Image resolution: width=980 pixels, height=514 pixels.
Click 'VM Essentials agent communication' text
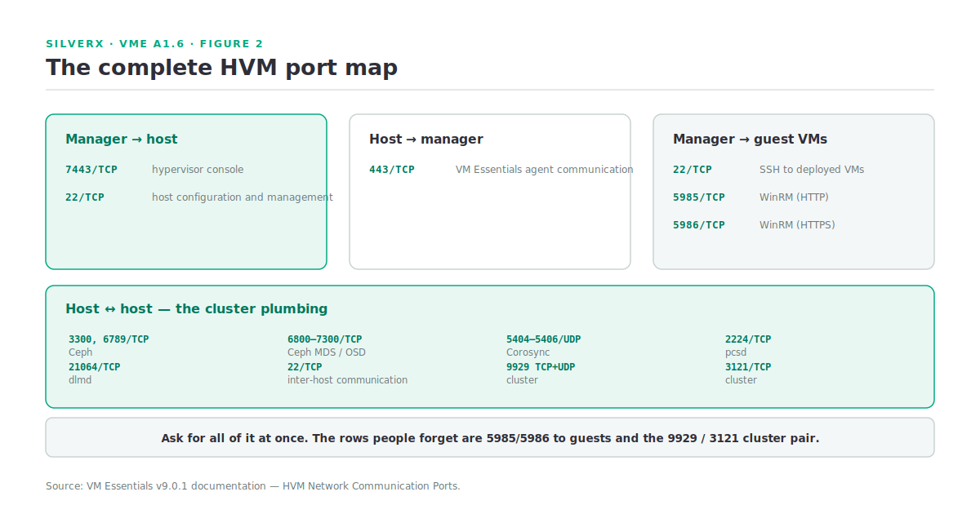(x=545, y=170)
